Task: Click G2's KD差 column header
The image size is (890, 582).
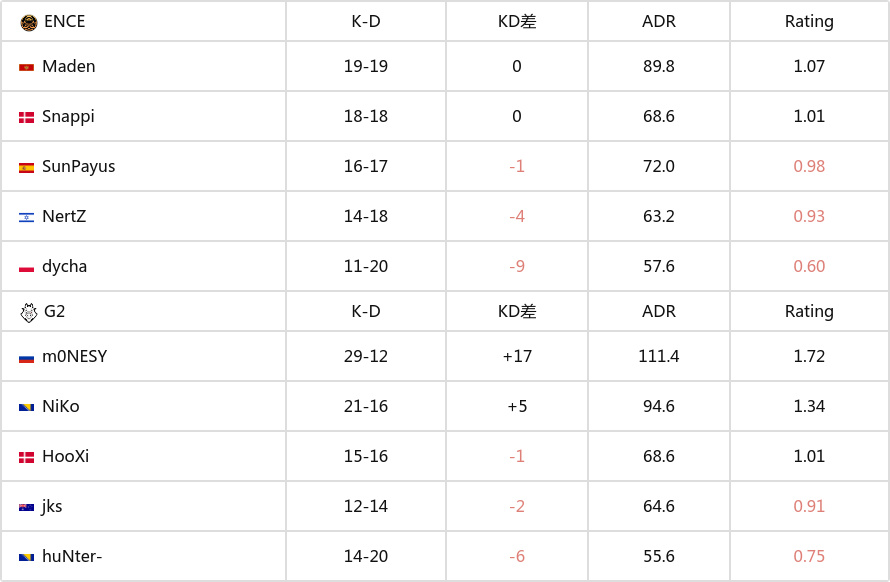Action: [517, 311]
